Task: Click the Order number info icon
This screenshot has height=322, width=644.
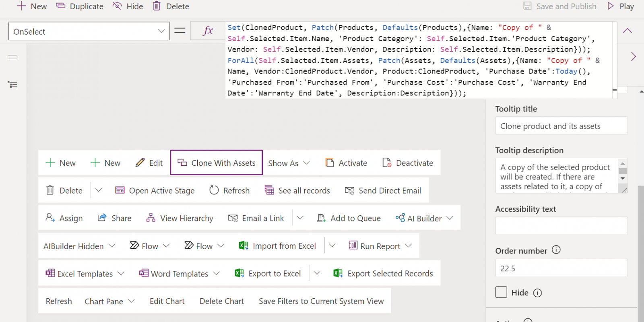Action: click(556, 250)
